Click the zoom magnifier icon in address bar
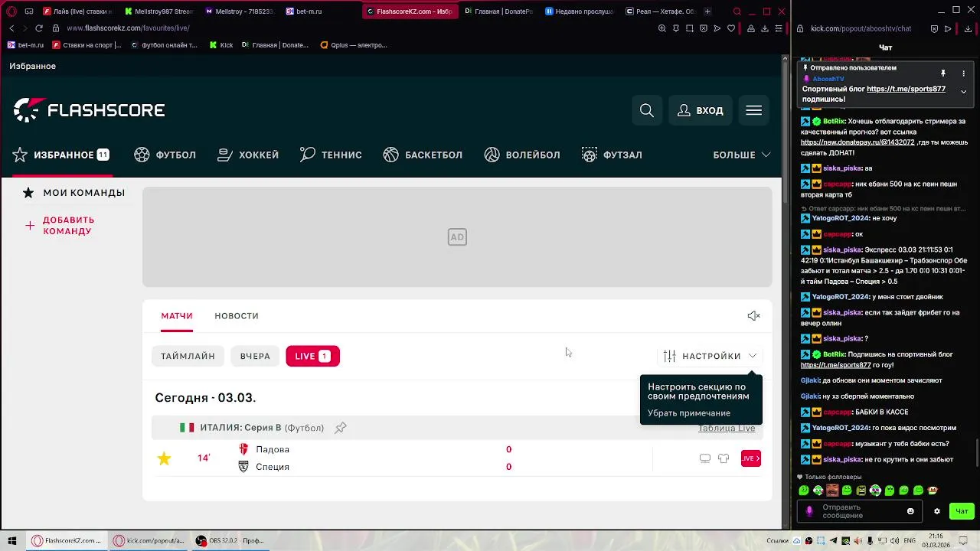Viewport: 980px width, 551px height. [662, 28]
